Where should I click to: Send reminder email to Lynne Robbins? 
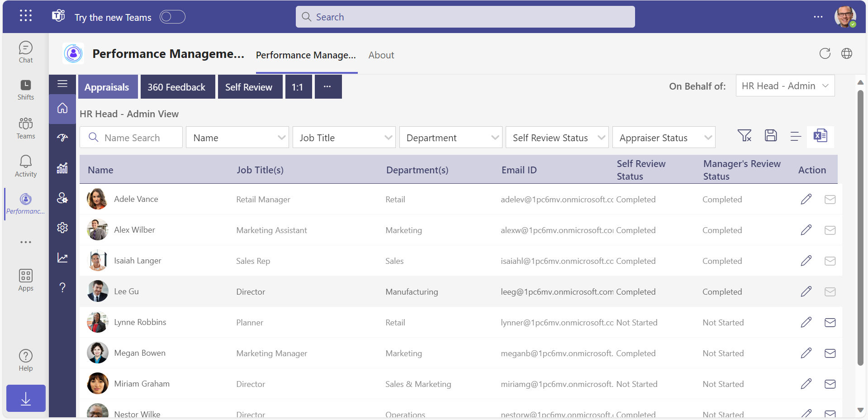[830, 322]
